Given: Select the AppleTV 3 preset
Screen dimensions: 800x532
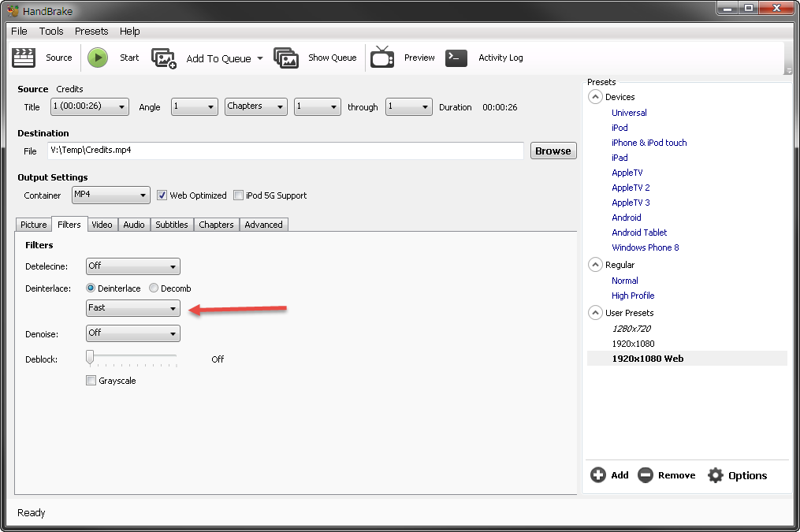Looking at the screenshot, I should [631, 203].
